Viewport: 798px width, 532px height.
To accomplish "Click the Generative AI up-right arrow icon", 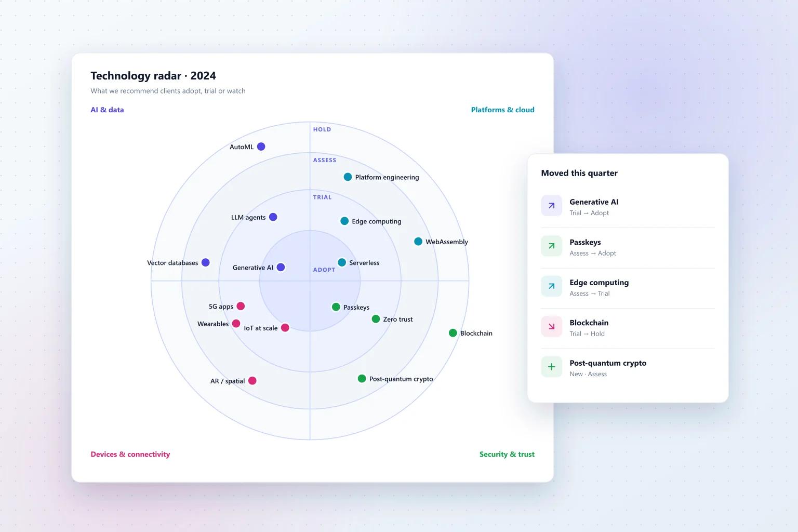I will tap(551, 206).
